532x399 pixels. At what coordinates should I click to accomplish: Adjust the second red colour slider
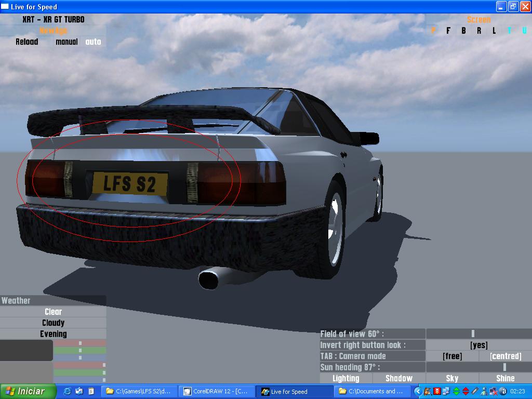(79, 365)
